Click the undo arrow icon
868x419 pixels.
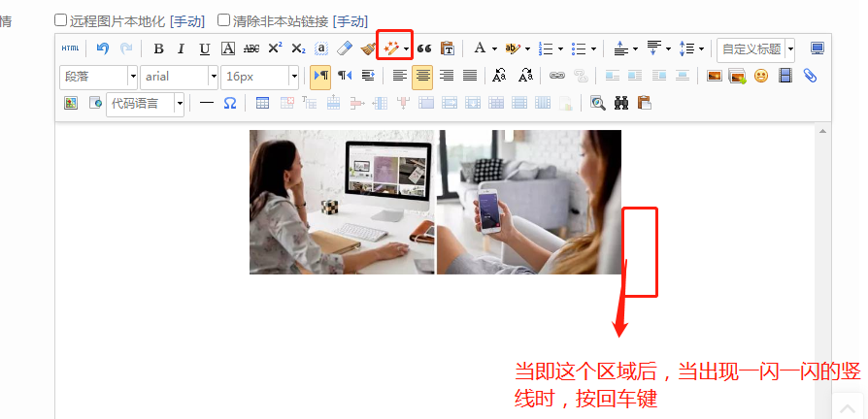click(x=102, y=48)
